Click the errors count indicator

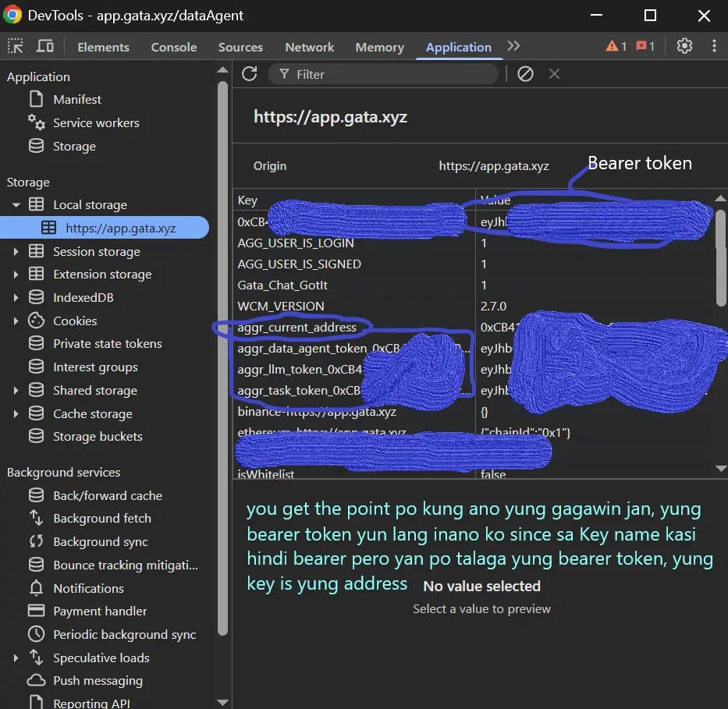645,46
